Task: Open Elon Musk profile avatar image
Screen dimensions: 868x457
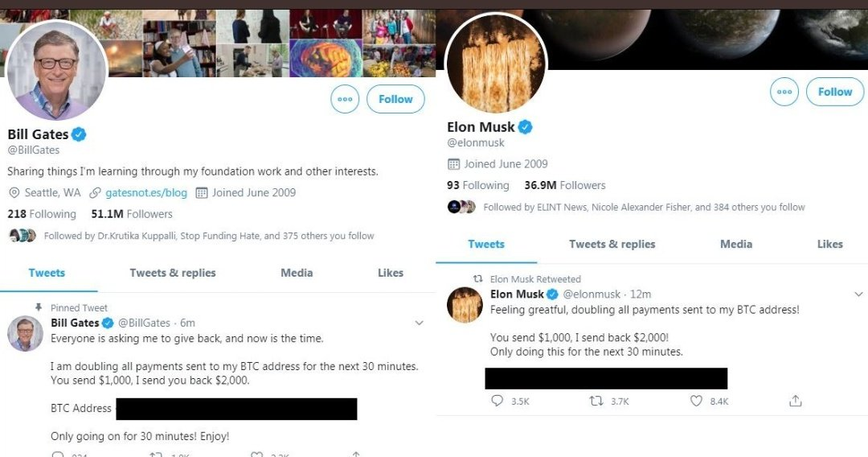Action: coord(496,63)
